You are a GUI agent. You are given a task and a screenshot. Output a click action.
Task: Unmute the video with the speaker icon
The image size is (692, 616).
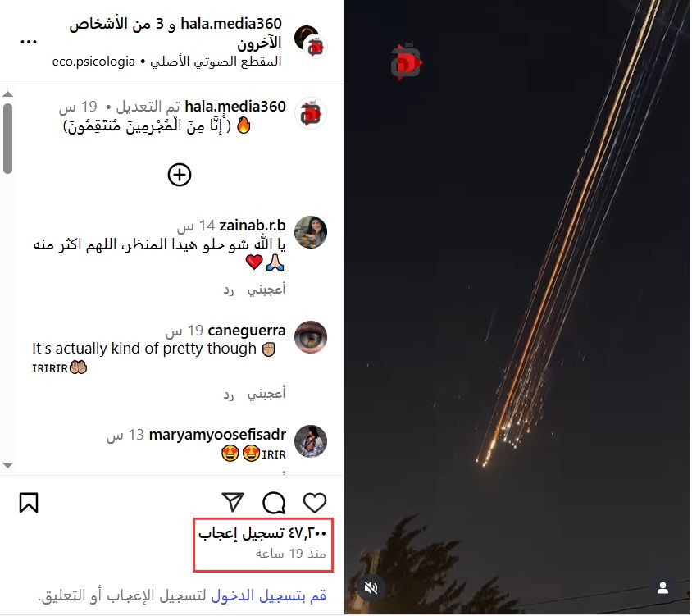371,588
